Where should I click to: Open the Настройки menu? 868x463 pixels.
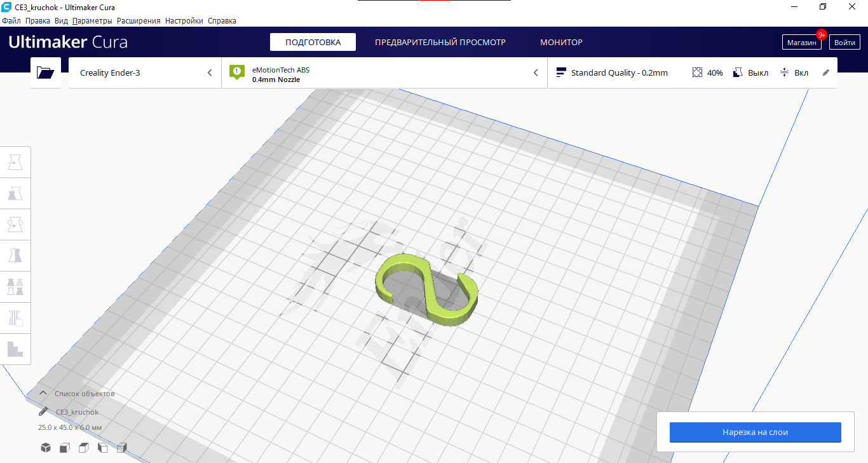coord(184,21)
